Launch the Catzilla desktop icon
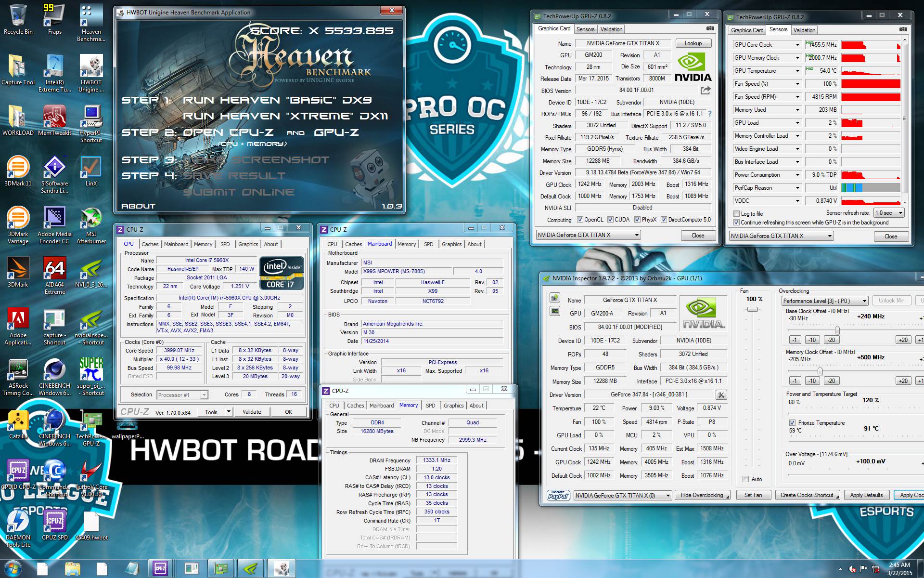The image size is (924, 578). point(18,425)
